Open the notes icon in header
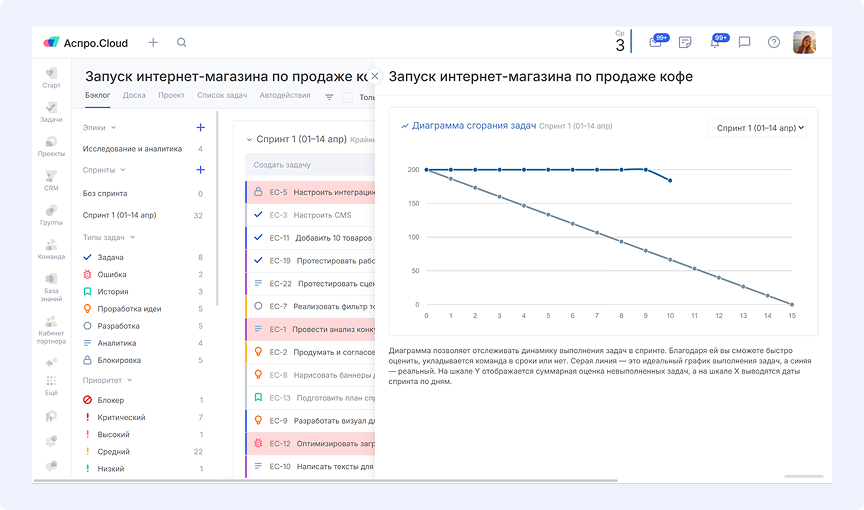The image size is (864, 510). (x=685, y=42)
